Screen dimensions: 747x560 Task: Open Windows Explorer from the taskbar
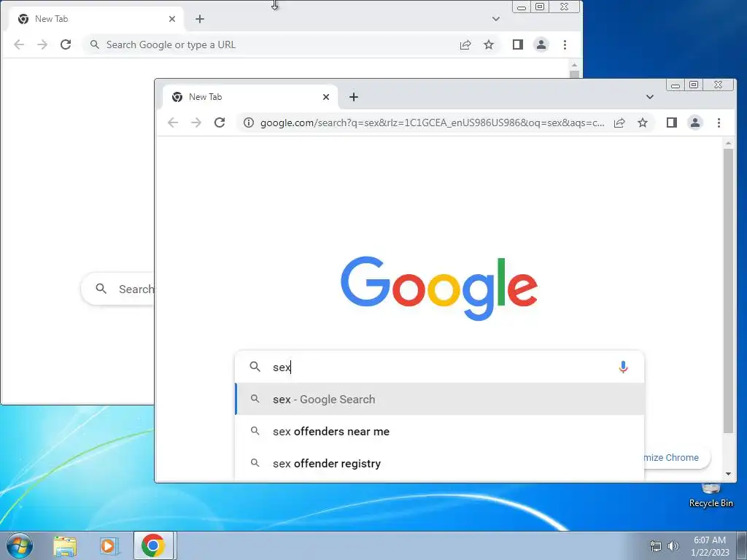point(65,545)
